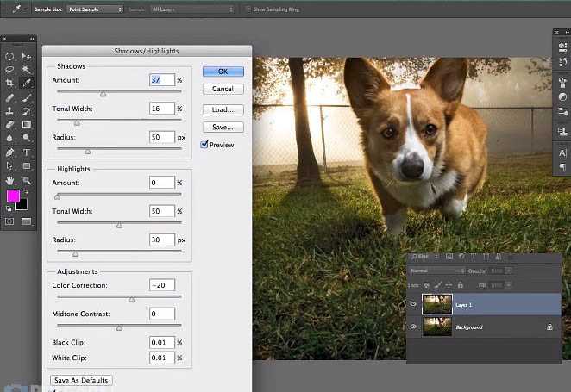Click the Shadows Amount slider

click(x=103, y=93)
